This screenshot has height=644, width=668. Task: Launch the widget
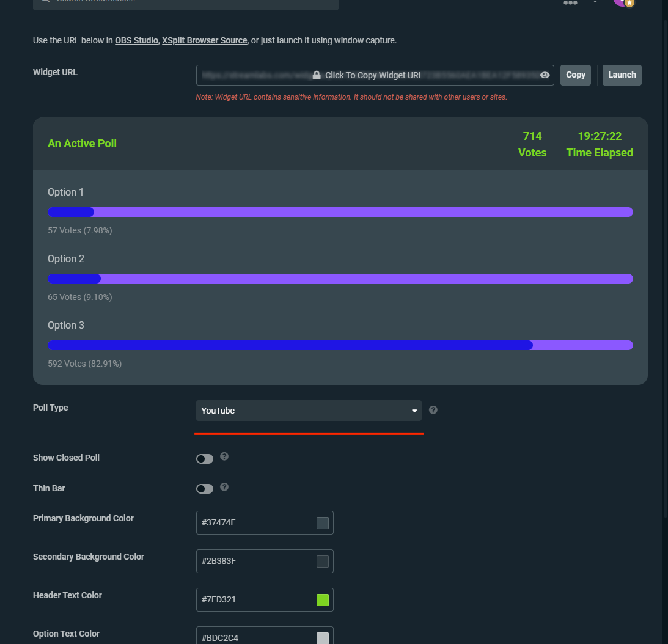(x=622, y=75)
